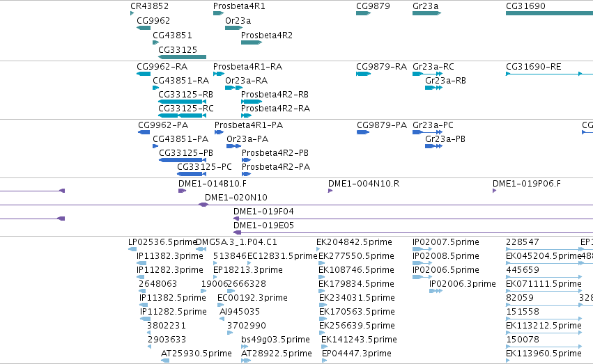Screen dimensions: 593x364
Task: Click the CG9962 gene feature
Action: point(144,28)
